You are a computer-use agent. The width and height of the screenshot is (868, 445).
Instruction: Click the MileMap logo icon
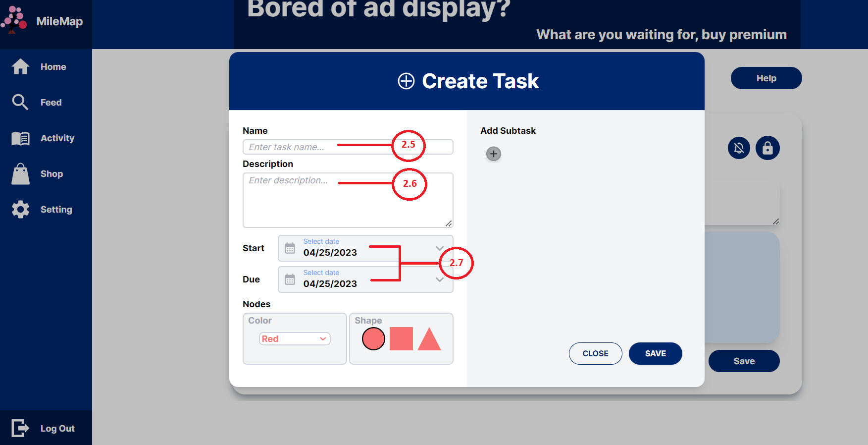click(x=14, y=20)
